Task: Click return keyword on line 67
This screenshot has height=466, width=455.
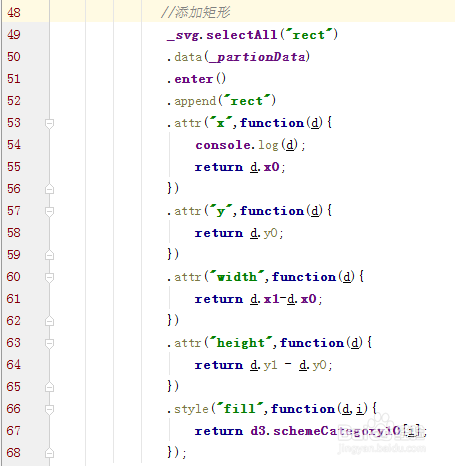Action: pyautogui.click(x=219, y=431)
